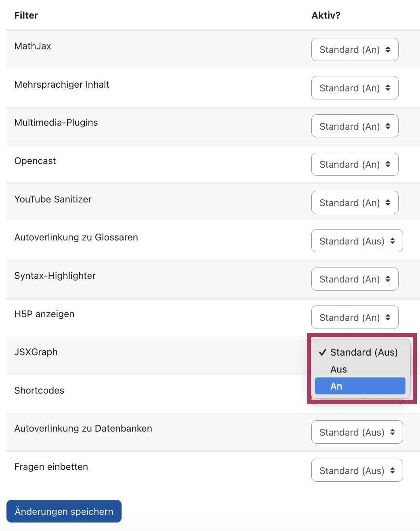Click the Shortcodes filter name
The image size is (420, 531).
coord(39,390)
